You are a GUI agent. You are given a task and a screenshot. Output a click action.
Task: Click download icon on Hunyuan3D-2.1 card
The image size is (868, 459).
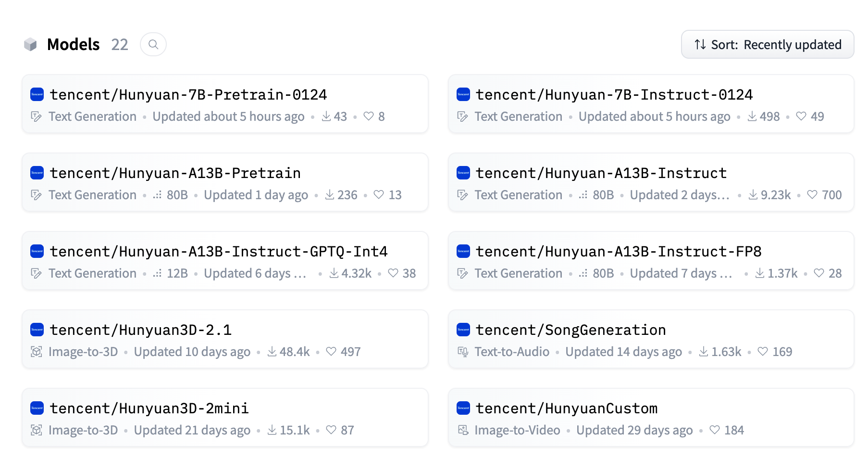point(272,351)
